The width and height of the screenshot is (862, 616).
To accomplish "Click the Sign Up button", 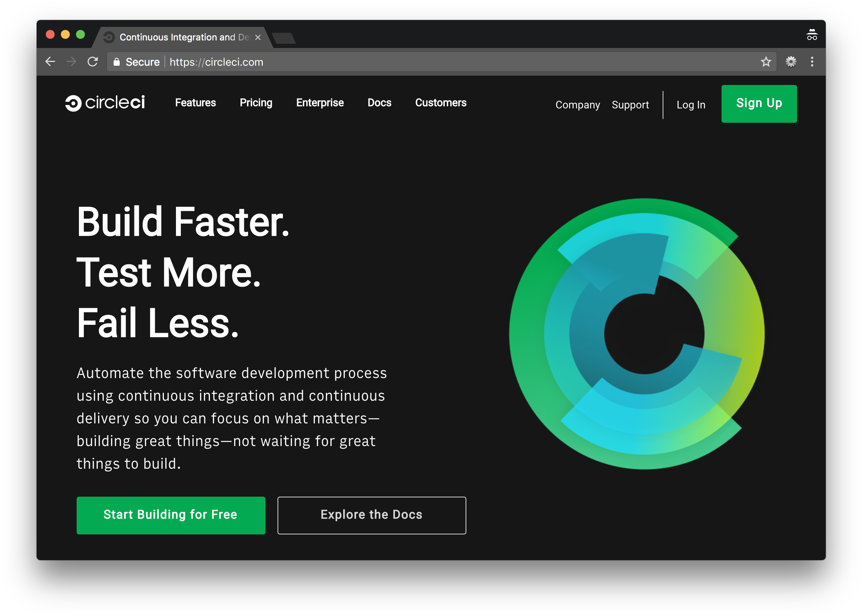I will pyautogui.click(x=759, y=103).
